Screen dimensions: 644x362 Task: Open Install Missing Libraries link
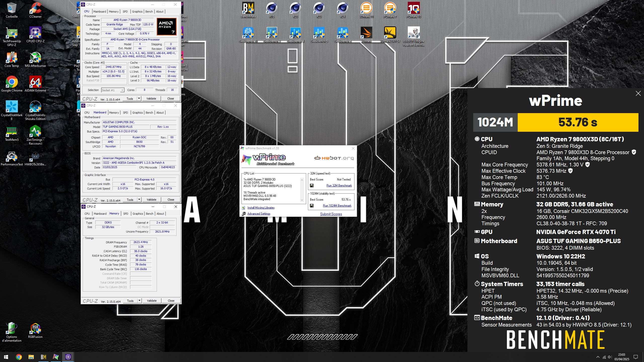[261, 208]
